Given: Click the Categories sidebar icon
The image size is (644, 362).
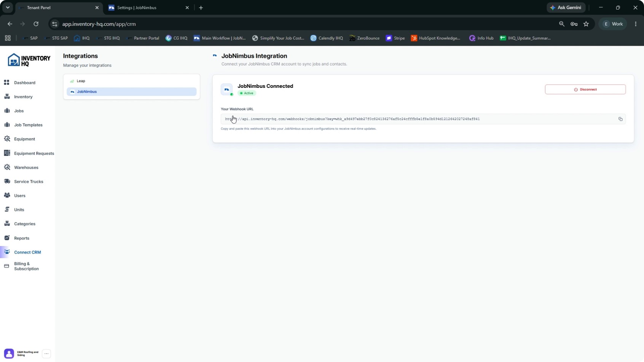Looking at the screenshot, I should click(x=7, y=224).
